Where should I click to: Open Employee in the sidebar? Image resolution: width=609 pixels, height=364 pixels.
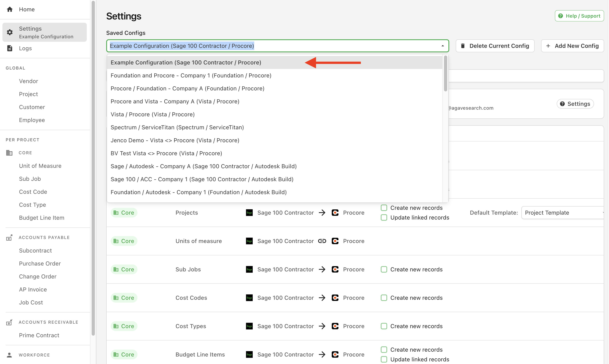(x=32, y=120)
